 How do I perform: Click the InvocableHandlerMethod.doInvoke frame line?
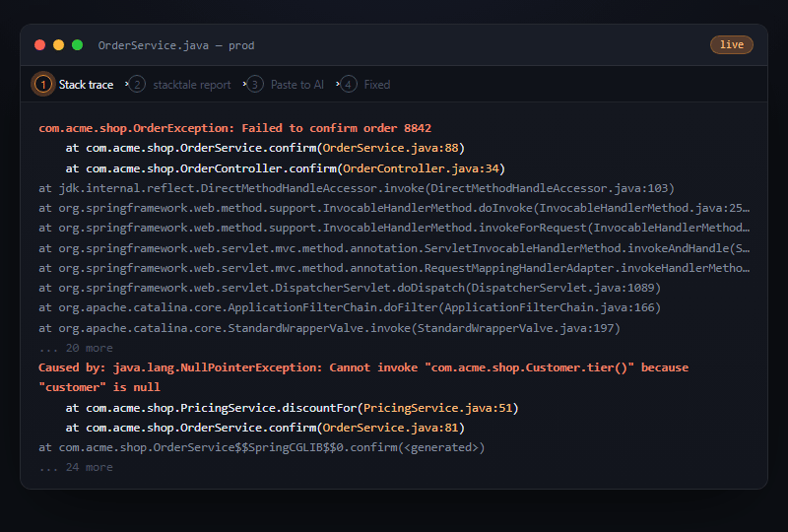click(x=394, y=208)
